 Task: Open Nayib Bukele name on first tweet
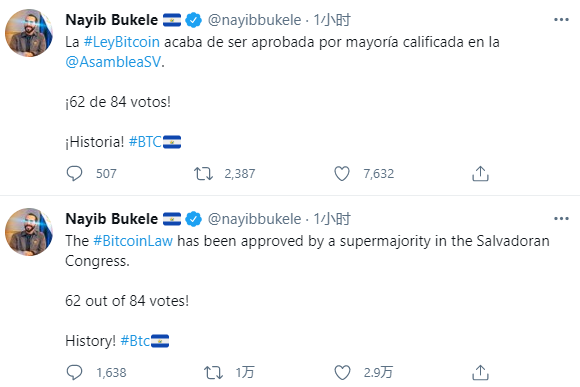[112, 20]
